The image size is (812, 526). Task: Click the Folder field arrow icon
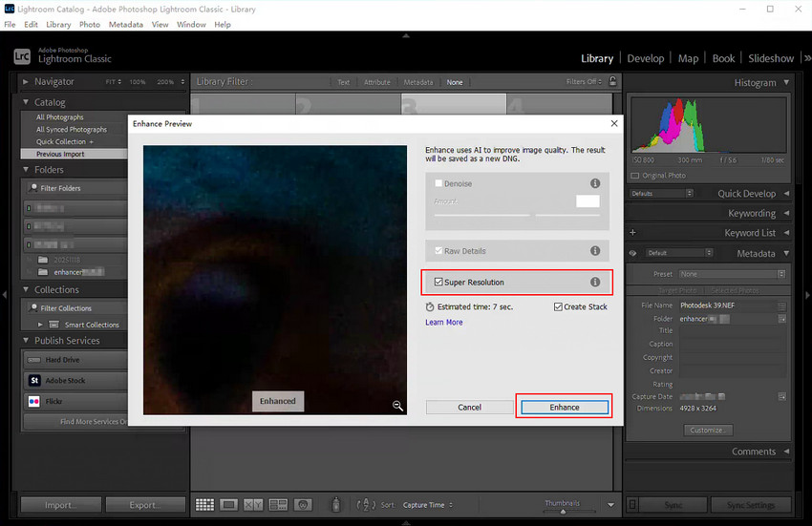point(781,319)
